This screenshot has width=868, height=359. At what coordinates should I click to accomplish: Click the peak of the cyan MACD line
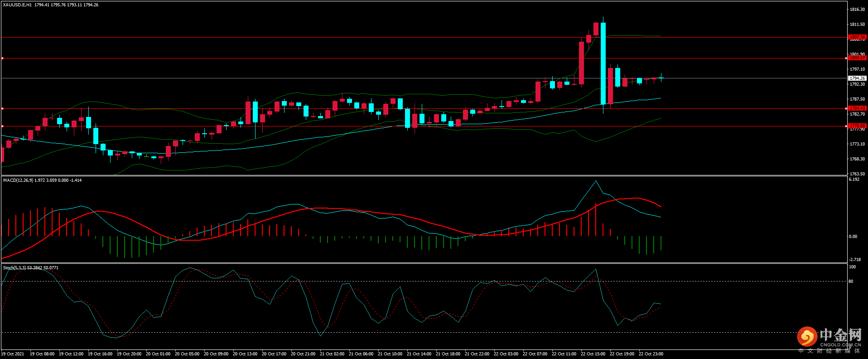click(596, 181)
